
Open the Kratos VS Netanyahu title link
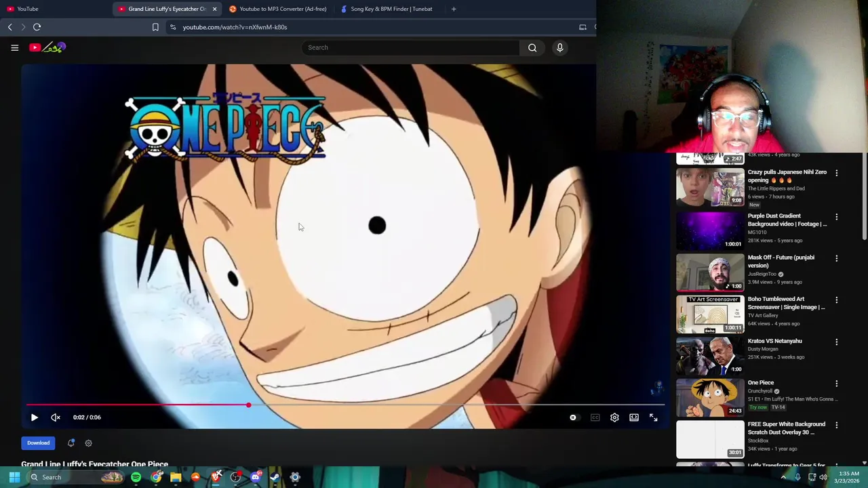tap(774, 341)
